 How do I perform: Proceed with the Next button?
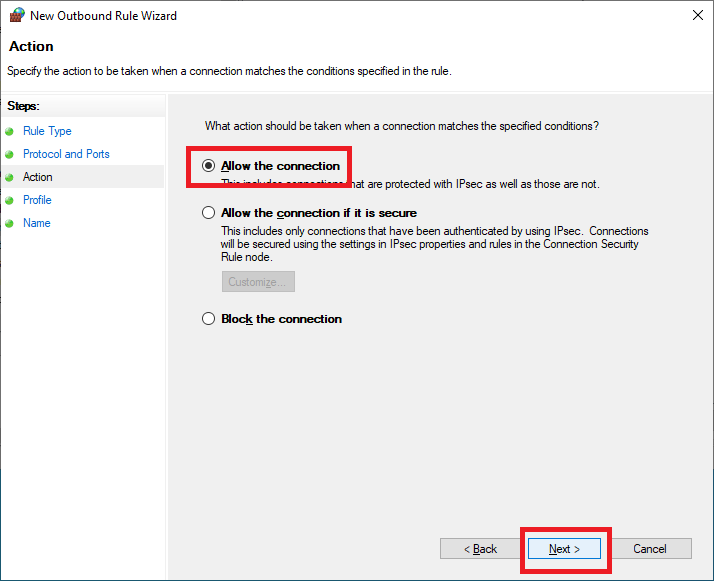click(x=565, y=549)
